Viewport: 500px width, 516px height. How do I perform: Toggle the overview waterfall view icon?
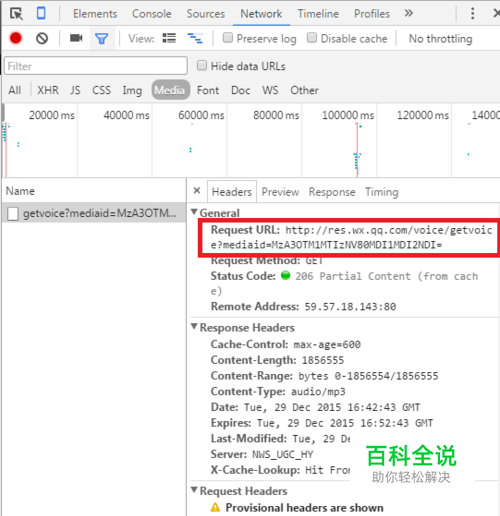click(x=195, y=38)
